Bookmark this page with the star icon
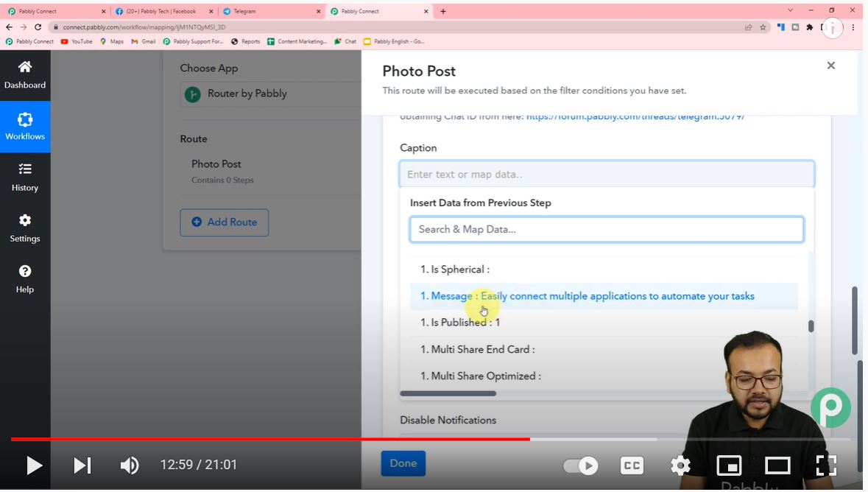The image size is (868, 492). [x=763, y=27]
